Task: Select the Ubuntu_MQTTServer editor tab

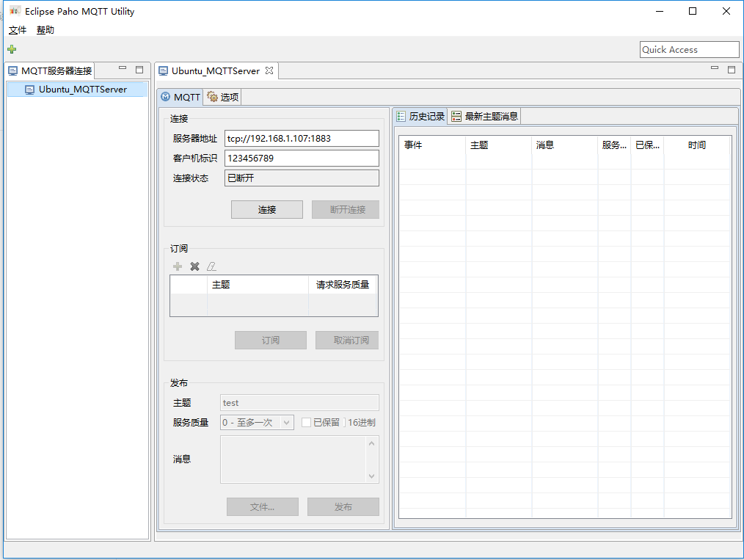Action: 216,70
